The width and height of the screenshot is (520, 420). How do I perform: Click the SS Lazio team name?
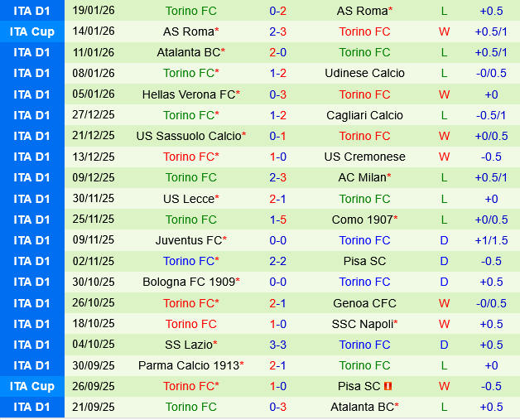[188, 345]
